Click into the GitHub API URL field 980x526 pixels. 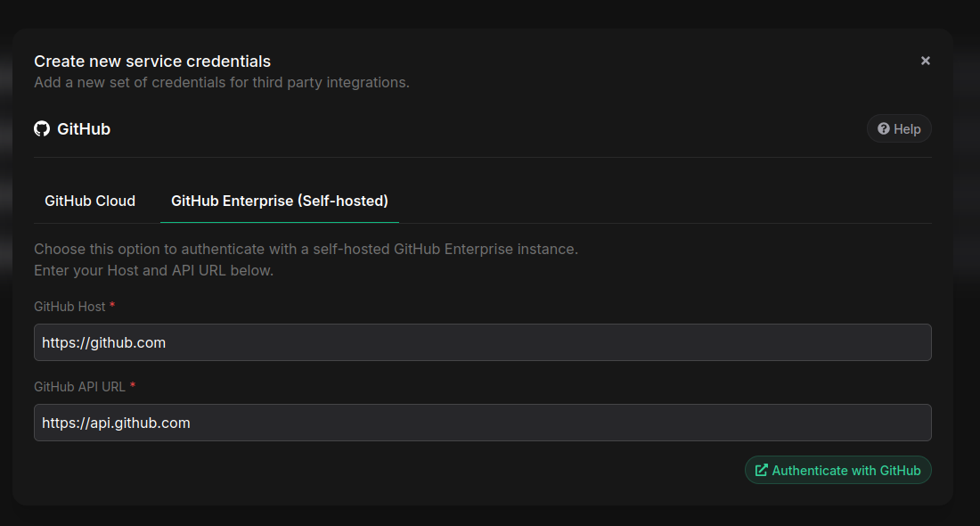[x=482, y=423]
